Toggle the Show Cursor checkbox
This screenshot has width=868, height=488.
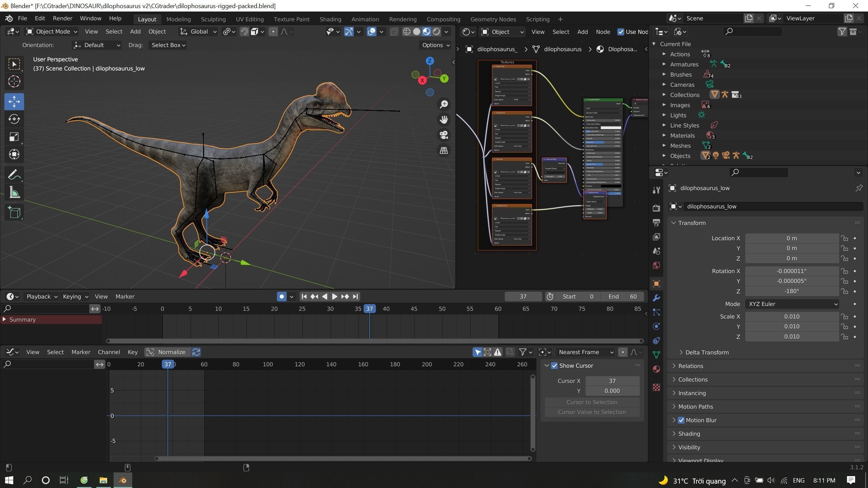(x=554, y=366)
